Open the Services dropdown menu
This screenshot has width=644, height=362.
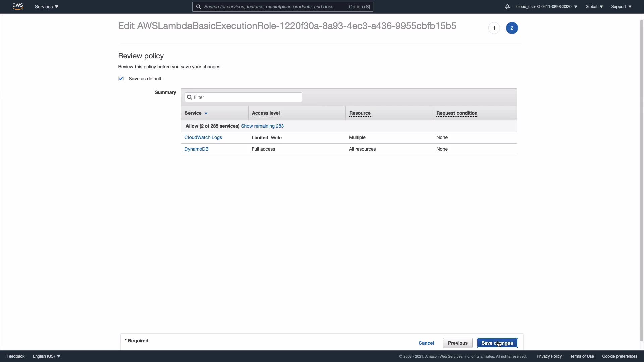click(46, 7)
